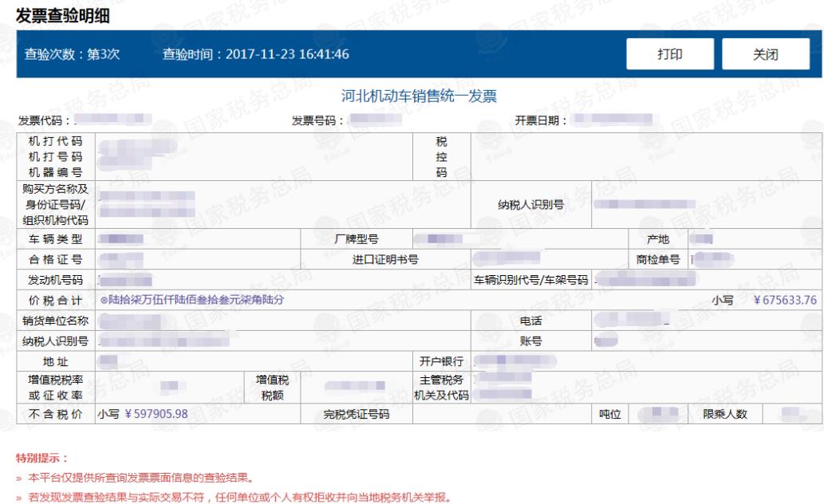
Task: Select the uppercase 陆拾柒万伍仟 amount text
Action: (192, 301)
